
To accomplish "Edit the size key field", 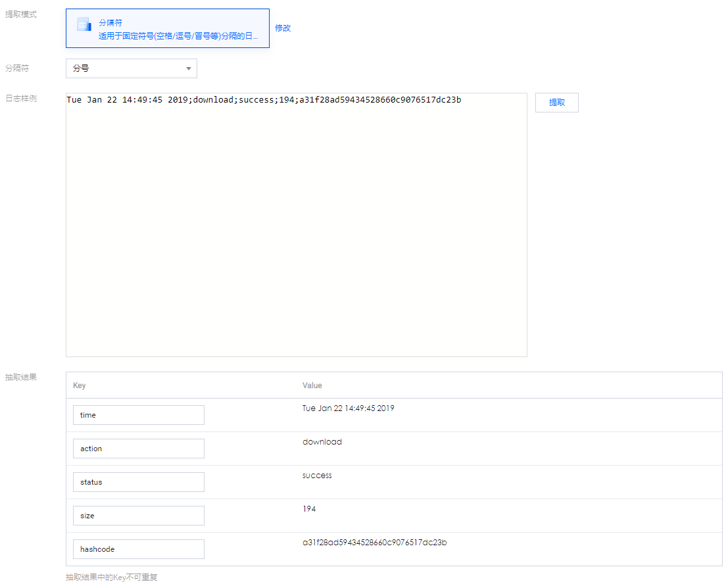I will (139, 516).
